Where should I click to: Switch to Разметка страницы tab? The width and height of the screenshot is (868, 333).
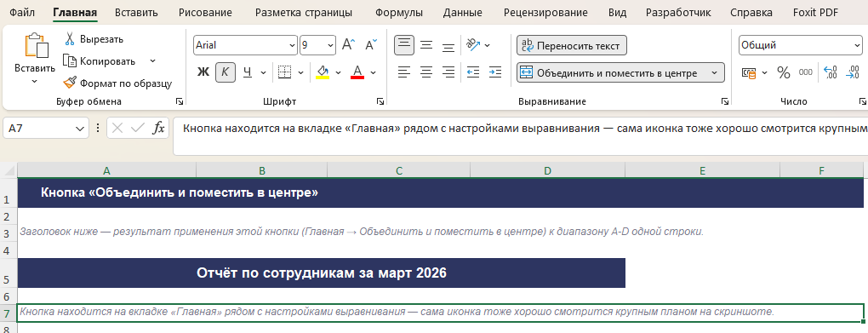[303, 12]
